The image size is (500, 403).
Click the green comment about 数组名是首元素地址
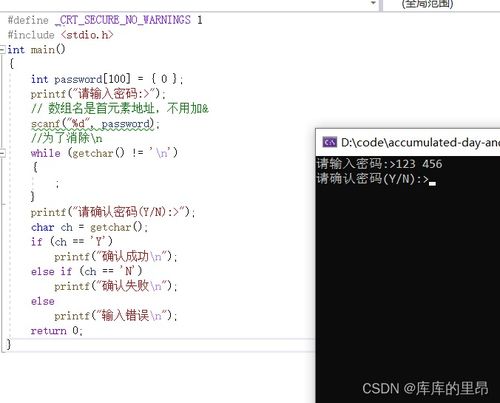(x=120, y=109)
